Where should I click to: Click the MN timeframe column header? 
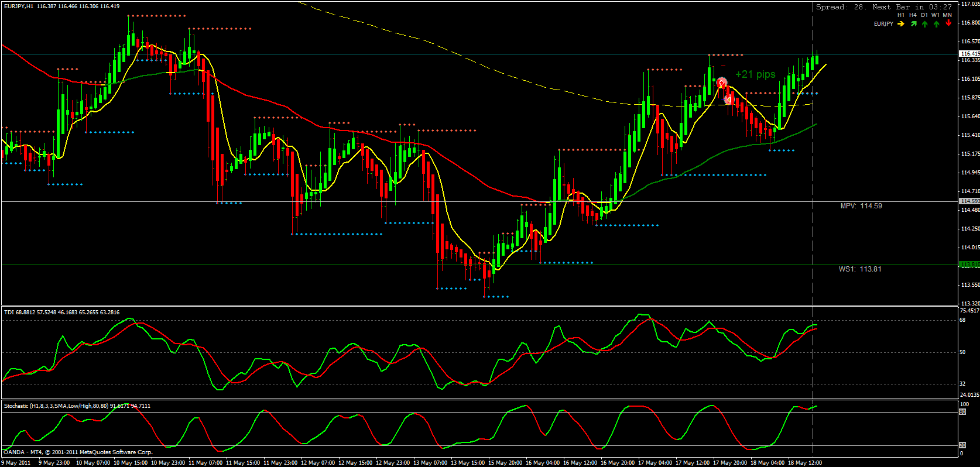coord(947,15)
